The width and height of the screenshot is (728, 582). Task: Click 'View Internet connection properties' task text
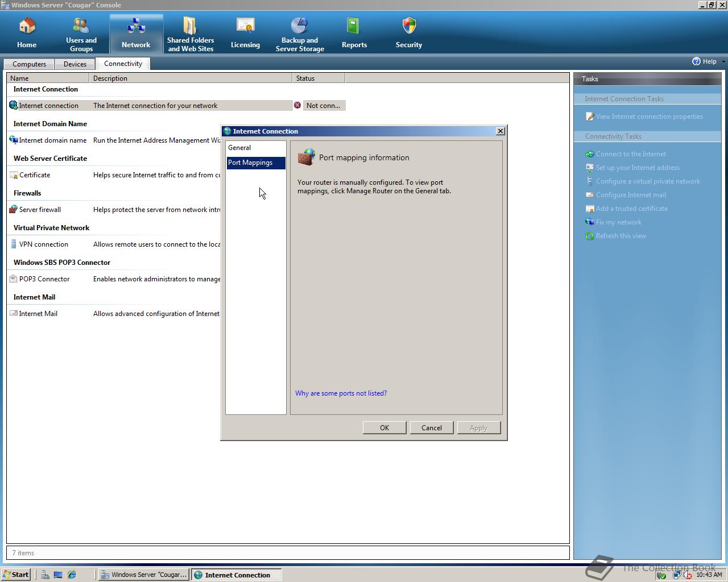(x=650, y=117)
